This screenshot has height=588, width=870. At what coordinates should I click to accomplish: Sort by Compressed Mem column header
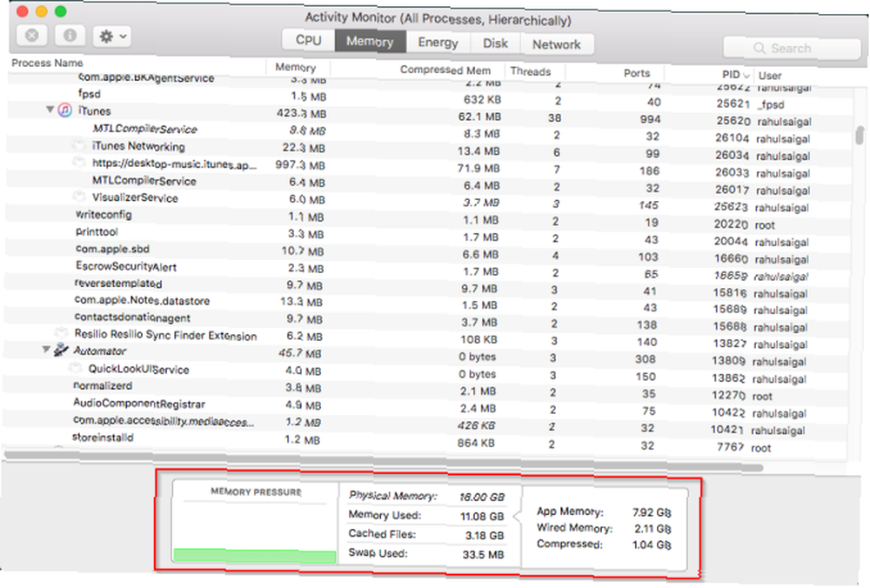445,70
